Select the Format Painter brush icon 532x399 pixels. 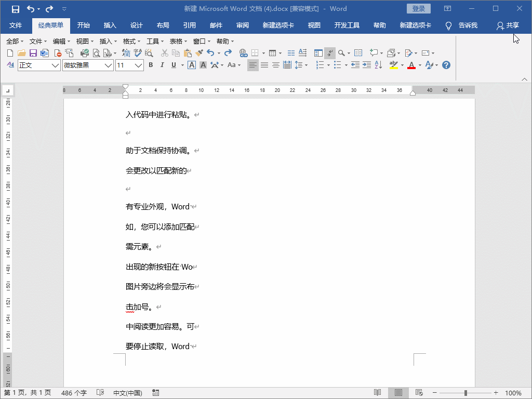click(199, 53)
